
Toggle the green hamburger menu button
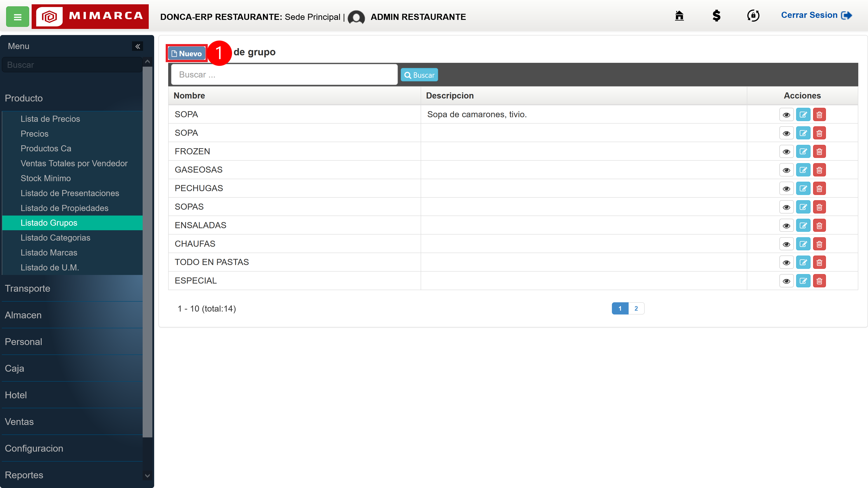coord(18,16)
